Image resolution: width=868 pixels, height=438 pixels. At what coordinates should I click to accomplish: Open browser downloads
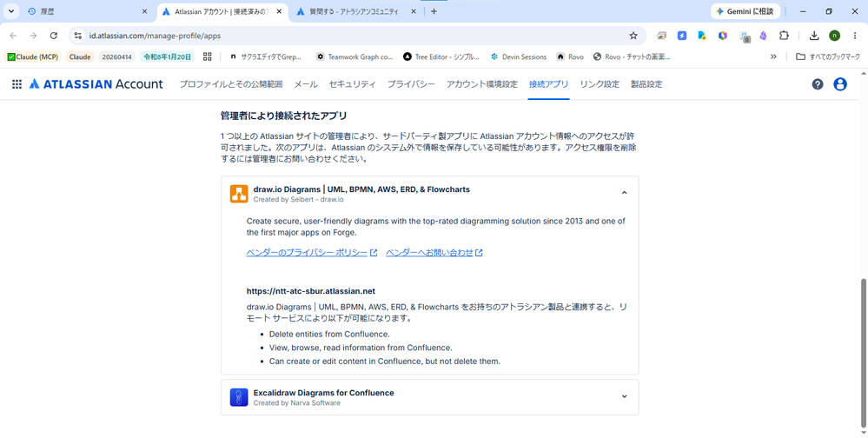click(814, 36)
